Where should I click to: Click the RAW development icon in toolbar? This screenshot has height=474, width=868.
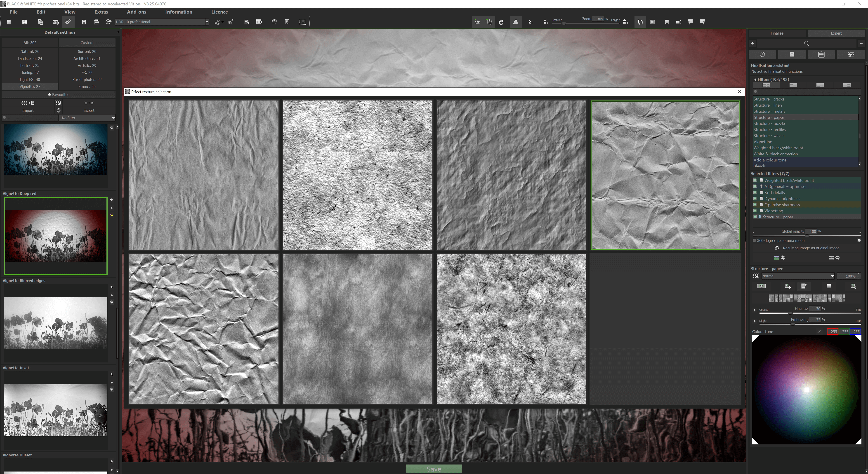56,22
